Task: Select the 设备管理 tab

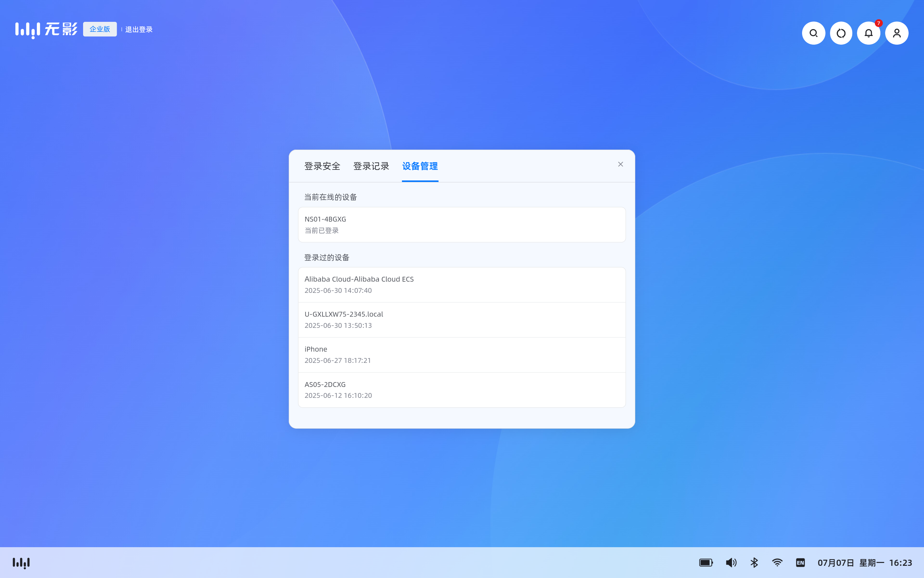Action: coord(420,166)
